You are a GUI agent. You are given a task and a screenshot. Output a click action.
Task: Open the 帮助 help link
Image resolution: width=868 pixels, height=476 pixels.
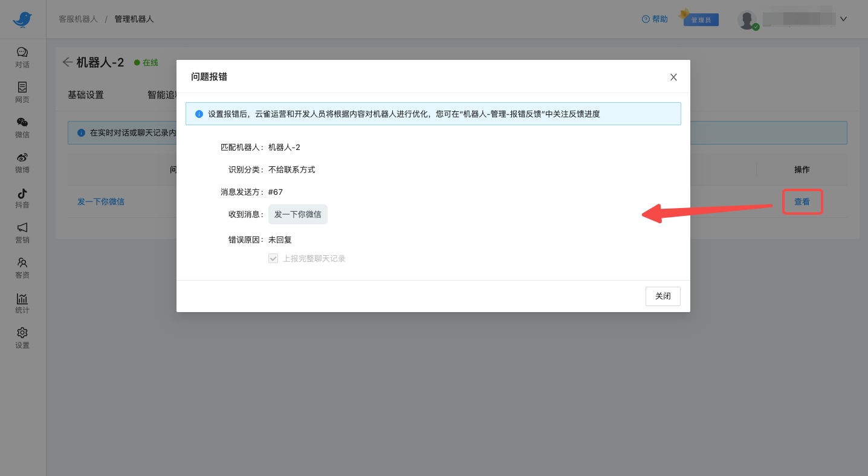[655, 19]
